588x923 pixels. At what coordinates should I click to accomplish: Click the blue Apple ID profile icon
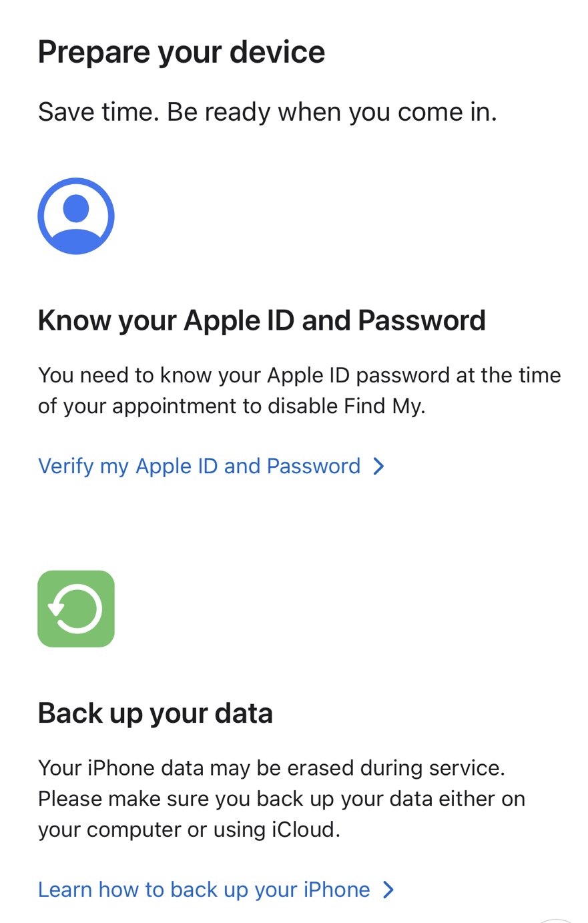[76, 216]
